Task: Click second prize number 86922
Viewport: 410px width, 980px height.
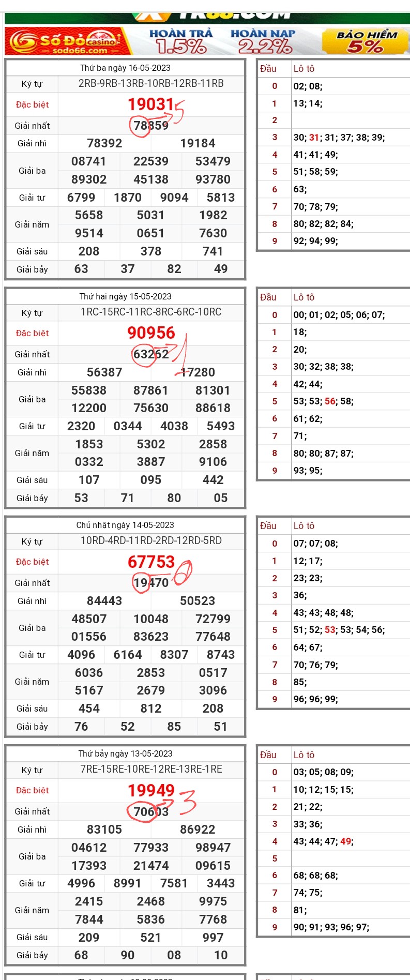Action: [x=198, y=830]
